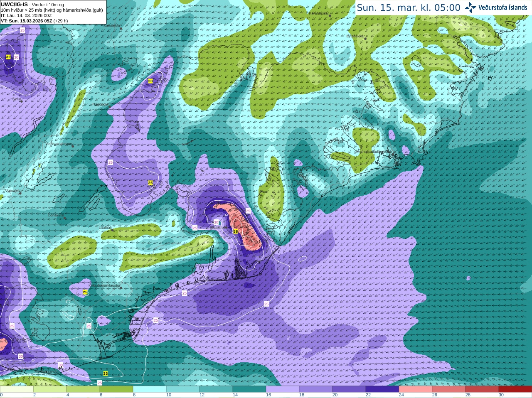
Task: Click the 20–22 m/s legend swatch
Action: click(x=349, y=389)
